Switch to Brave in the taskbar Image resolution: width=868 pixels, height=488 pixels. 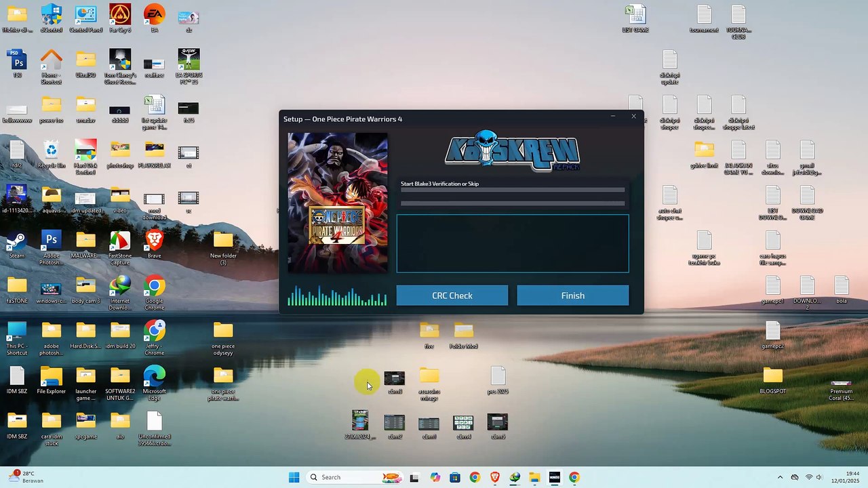[x=494, y=477]
